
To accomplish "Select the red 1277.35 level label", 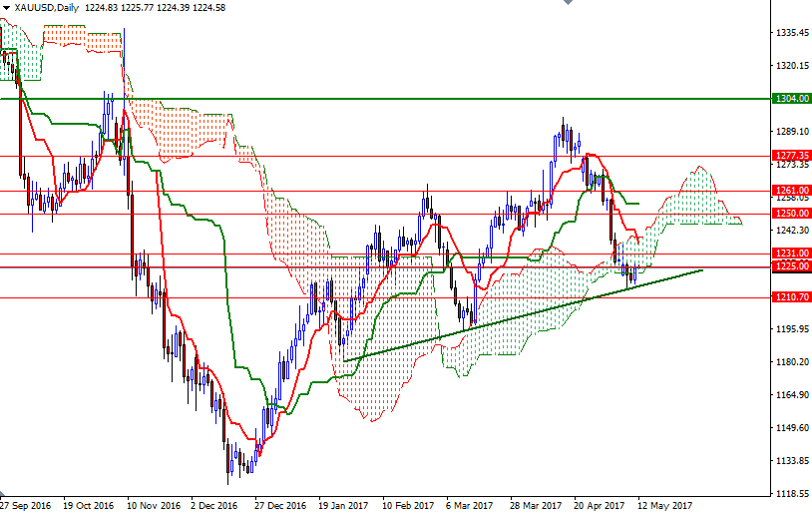I will click(x=791, y=156).
